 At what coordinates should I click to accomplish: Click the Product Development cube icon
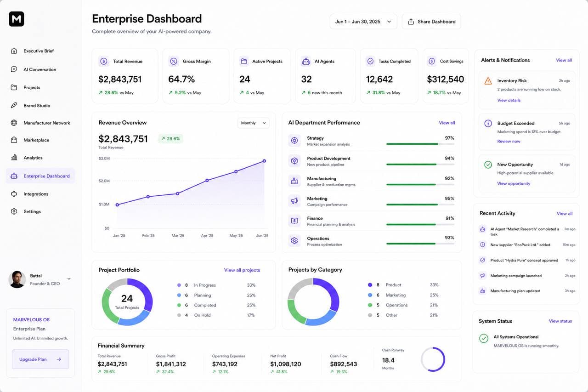pos(294,161)
